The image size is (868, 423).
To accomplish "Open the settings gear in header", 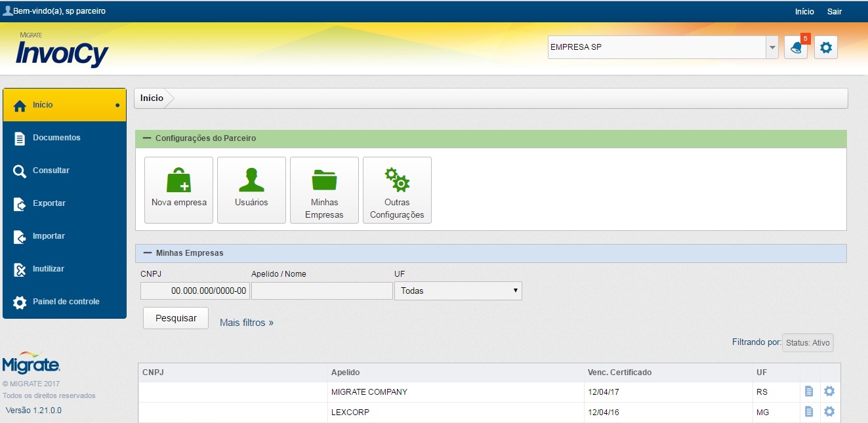I will point(826,48).
